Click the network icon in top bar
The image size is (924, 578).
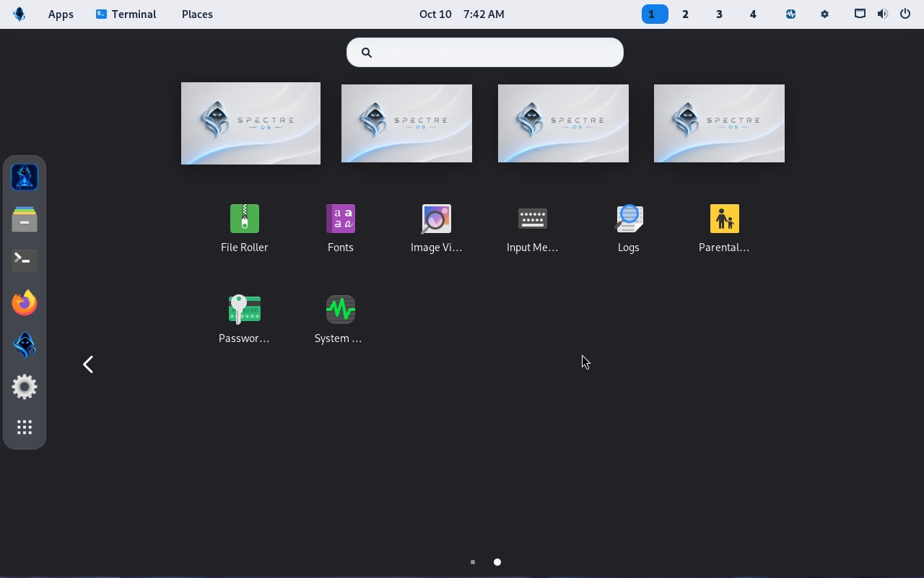(860, 14)
